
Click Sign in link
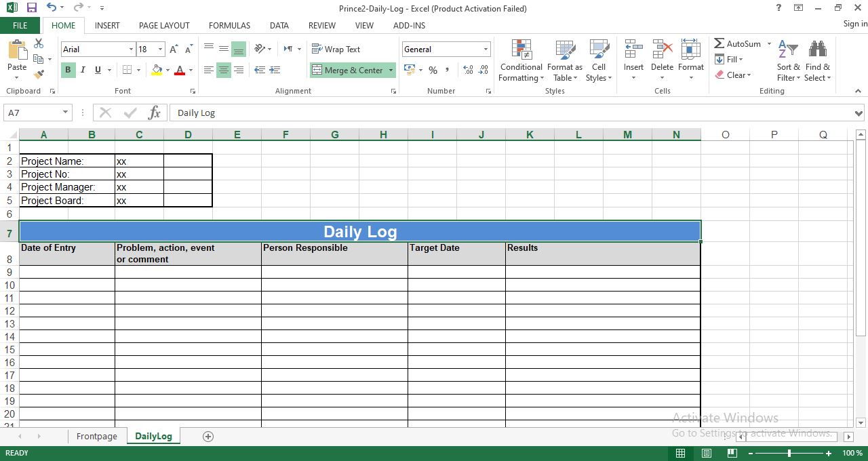855,24
